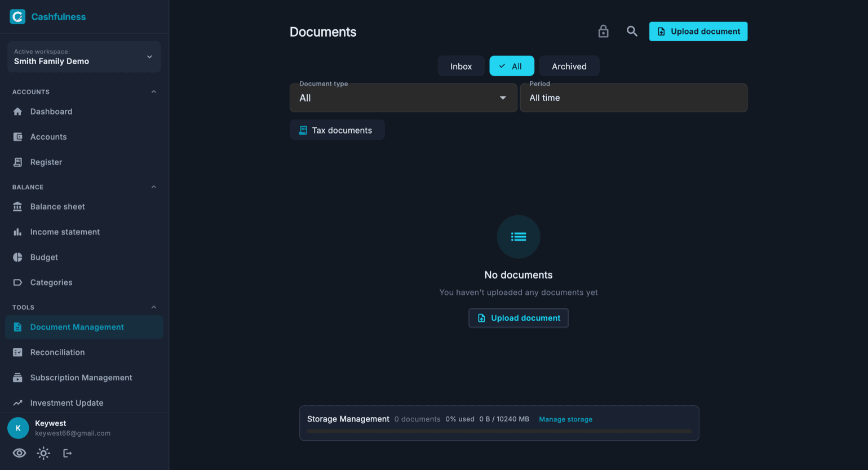Screen dimensions: 868x470
Task: Open document search with magnifier icon
Action: pyautogui.click(x=632, y=32)
